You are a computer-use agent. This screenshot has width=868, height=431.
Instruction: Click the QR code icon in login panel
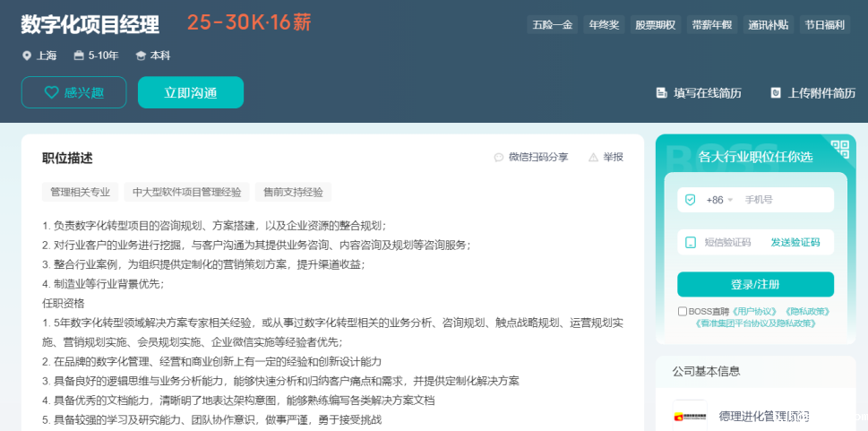[x=839, y=150]
